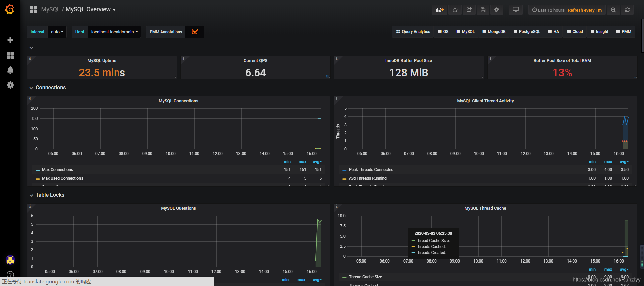
Task: Open Configuration gear icon in sidebar
Action: click(10, 85)
